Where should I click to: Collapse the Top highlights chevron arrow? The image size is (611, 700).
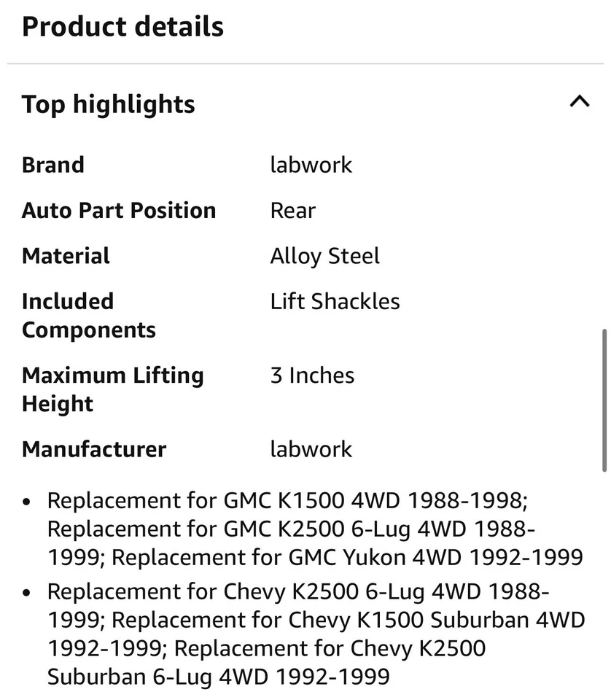(x=579, y=101)
